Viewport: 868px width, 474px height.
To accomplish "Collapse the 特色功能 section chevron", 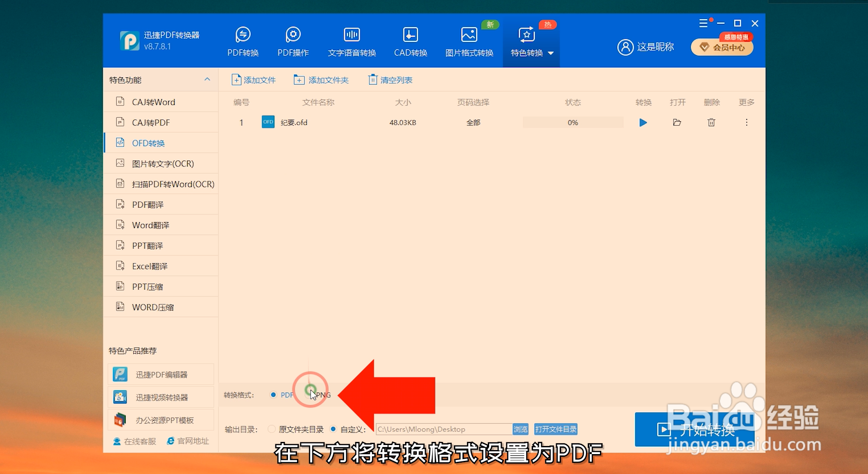I will (x=207, y=80).
